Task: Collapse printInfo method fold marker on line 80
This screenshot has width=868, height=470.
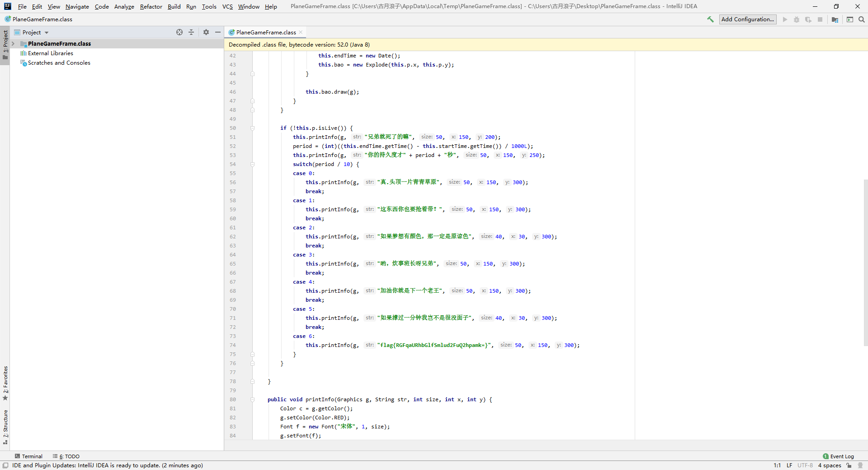Action: click(x=253, y=399)
